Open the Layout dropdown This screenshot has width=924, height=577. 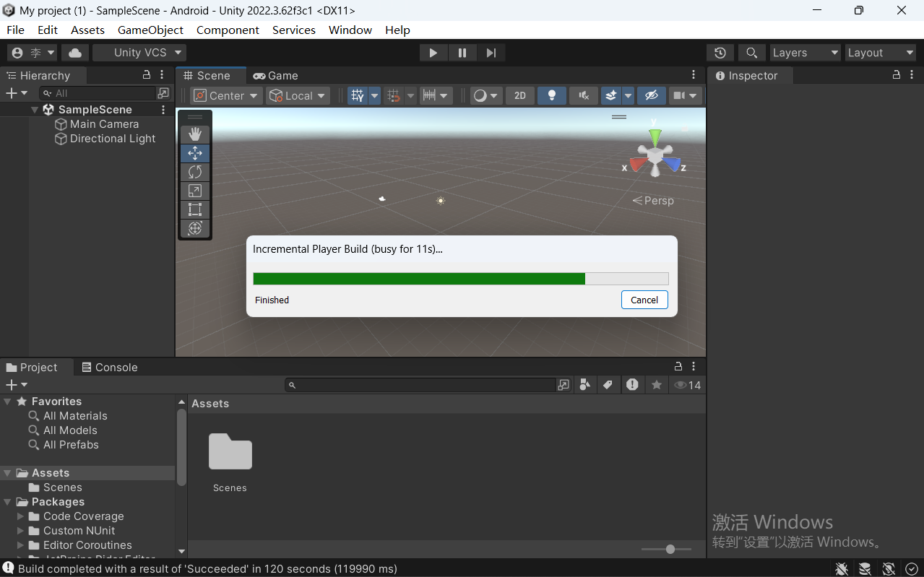[881, 53]
